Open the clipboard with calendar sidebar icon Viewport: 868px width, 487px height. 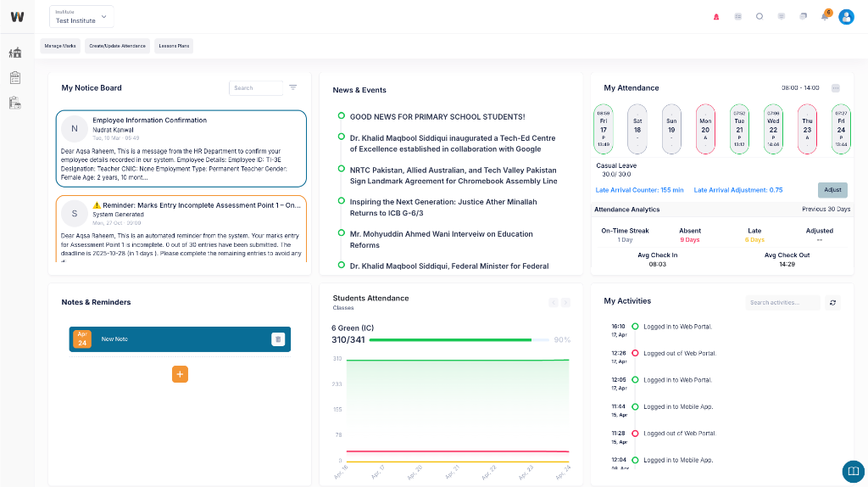[x=15, y=103]
